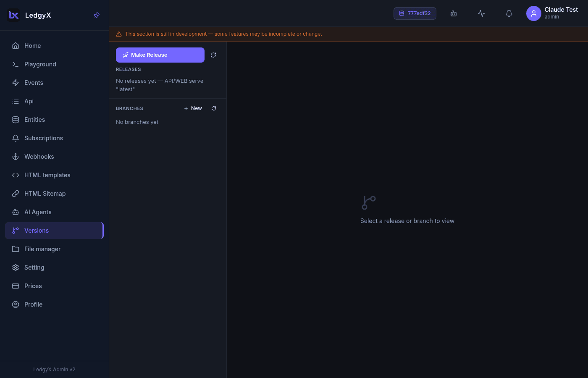
Task: Open the activity pulse icon in header
Action: (481, 13)
